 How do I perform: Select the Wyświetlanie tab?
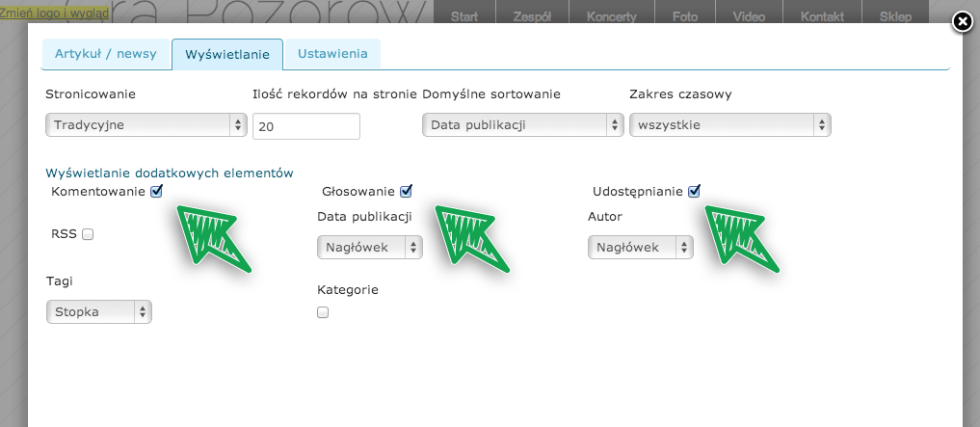pyautogui.click(x=227, y=55)
